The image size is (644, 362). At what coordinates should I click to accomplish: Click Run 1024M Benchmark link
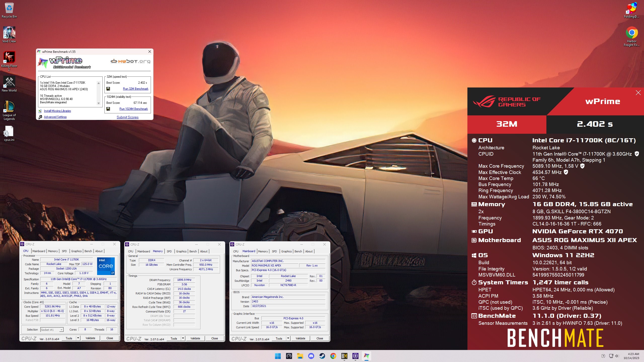(x=134, y=109)
